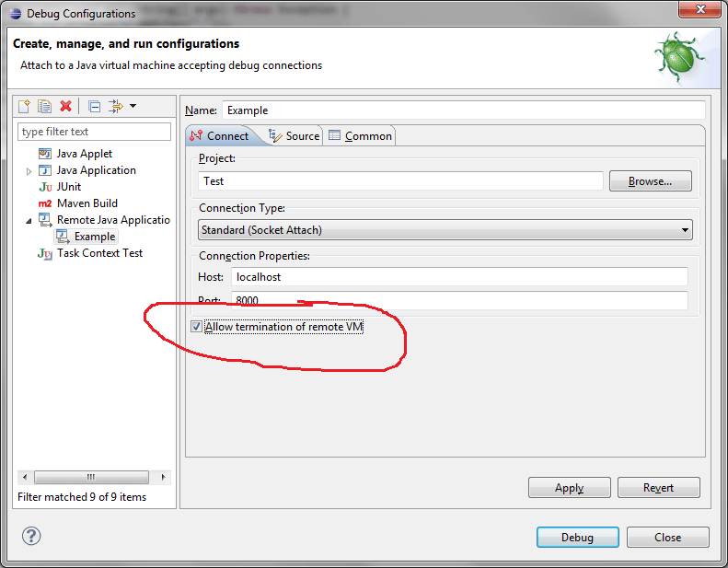Click the horizontal scrollbar in tree panel
The width and height of the screenshot is (728, 568).
92,478
